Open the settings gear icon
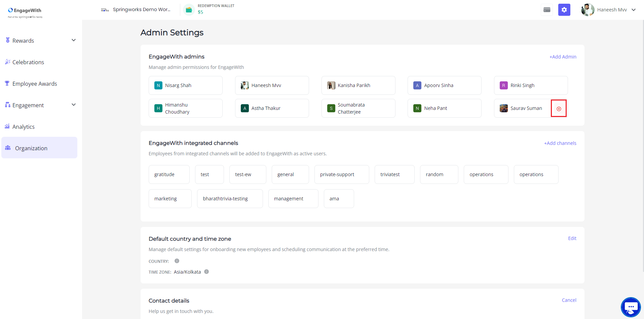The width and height of the screenshot is (644, 319). [x=564, y=10]
